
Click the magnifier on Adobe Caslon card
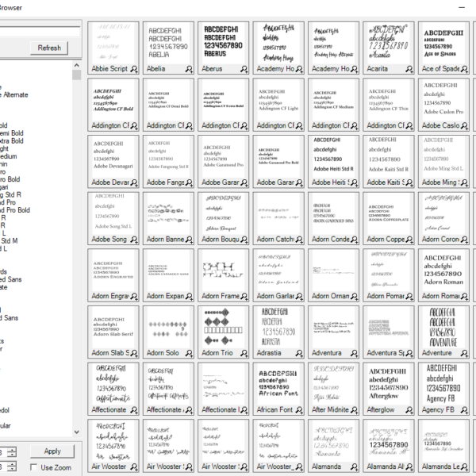pos(464,126)
